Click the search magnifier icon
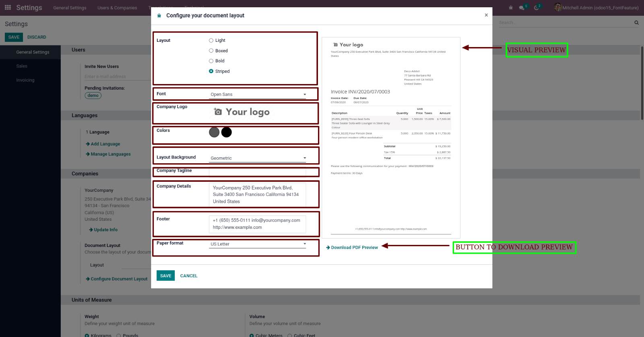The height and width of the screenshot is (337, 644). coord(636,23)
